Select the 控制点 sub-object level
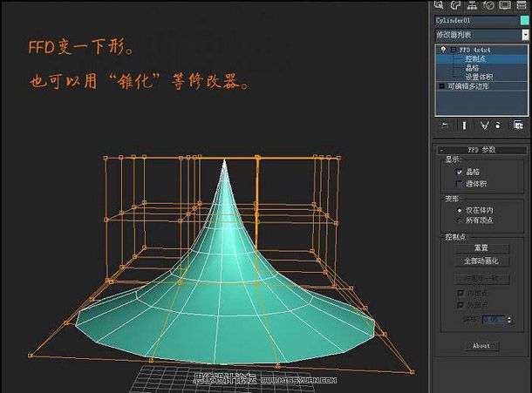The width and height of the screenshot is (532, 393). [x=475, y=58]
